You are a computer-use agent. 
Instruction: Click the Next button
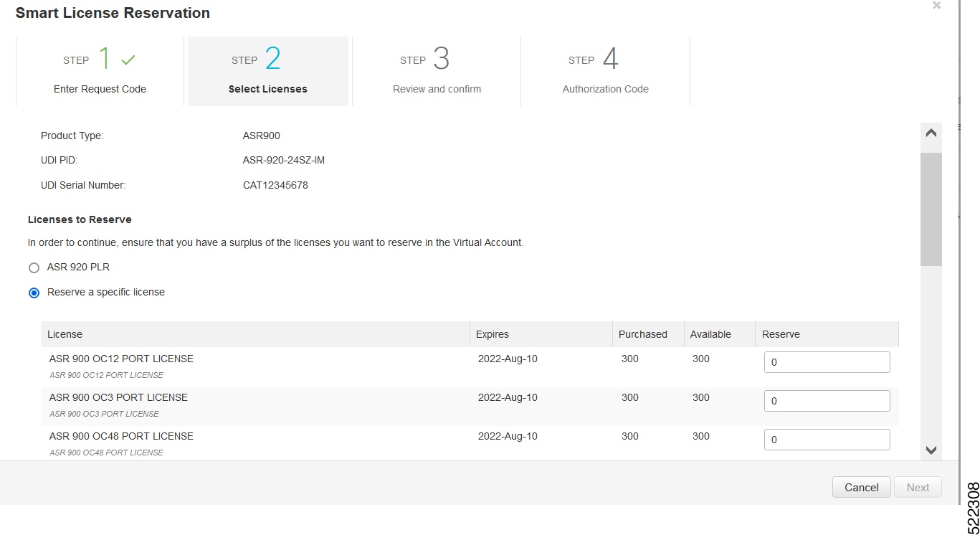point(918,487)
